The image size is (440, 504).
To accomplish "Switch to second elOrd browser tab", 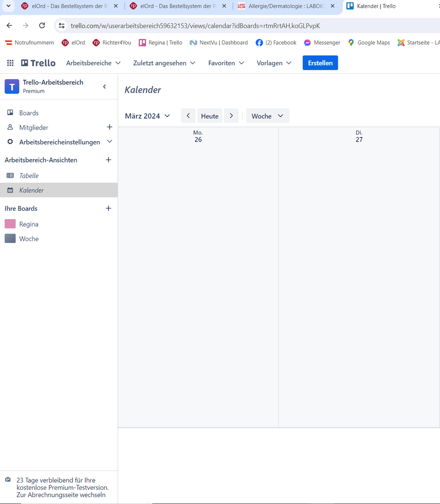I will click(177, 6).
